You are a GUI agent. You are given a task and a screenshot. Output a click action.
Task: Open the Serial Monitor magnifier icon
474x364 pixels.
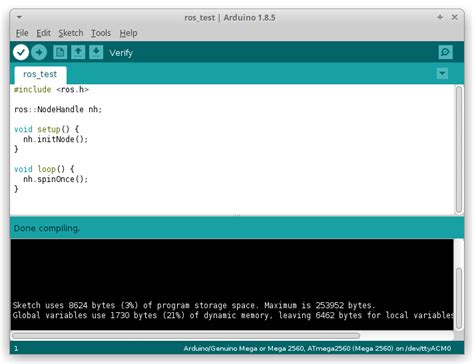(x=445, y=52)
